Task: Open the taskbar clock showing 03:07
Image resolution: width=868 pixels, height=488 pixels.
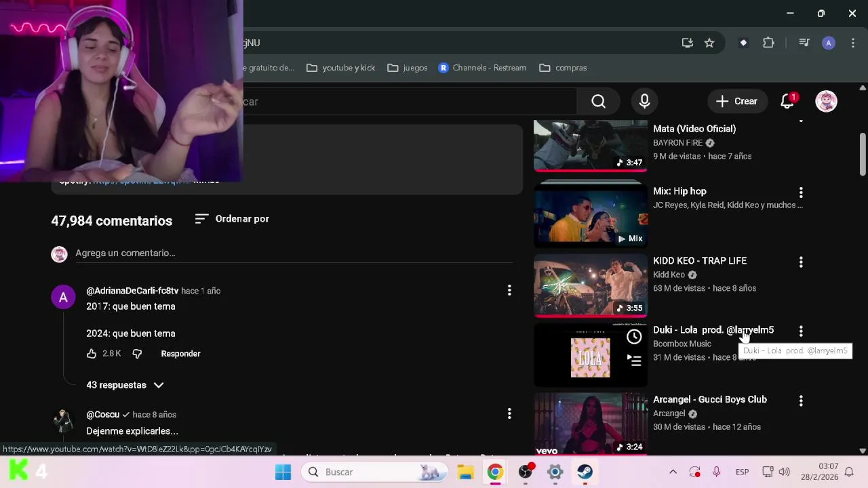Action: (819, 472)
